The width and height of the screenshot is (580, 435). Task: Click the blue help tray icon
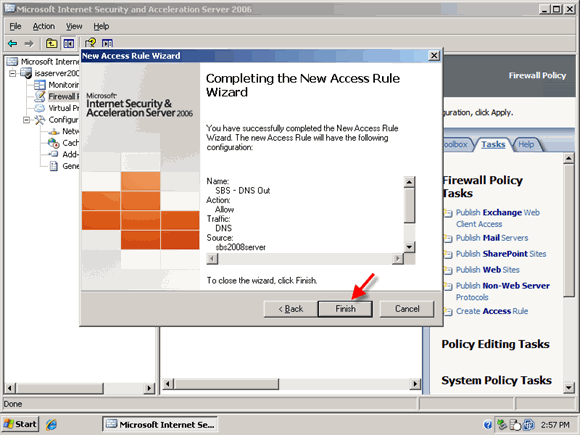coord(488,425)
